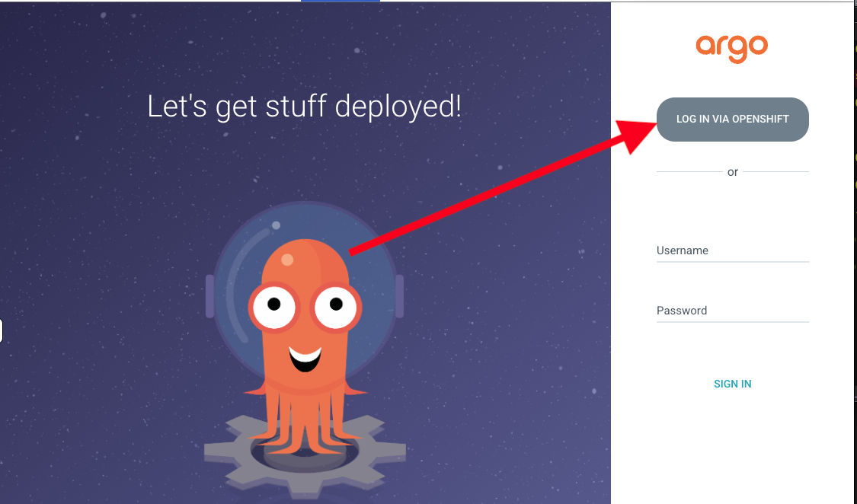Viewport: 857px width, 504px height.
Task: Click the light spot on mascot's head
Action: [x=287, y=260]
